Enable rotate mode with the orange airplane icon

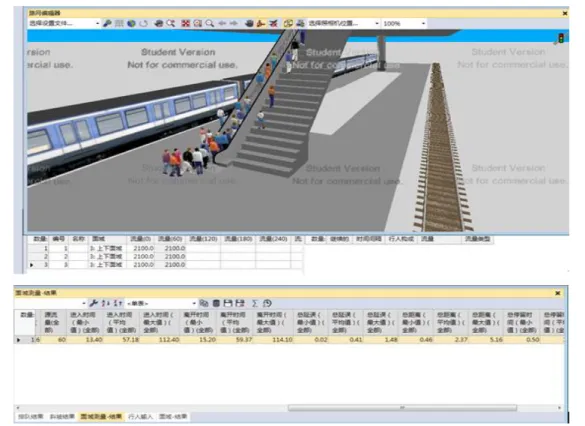tap(261, 23)
